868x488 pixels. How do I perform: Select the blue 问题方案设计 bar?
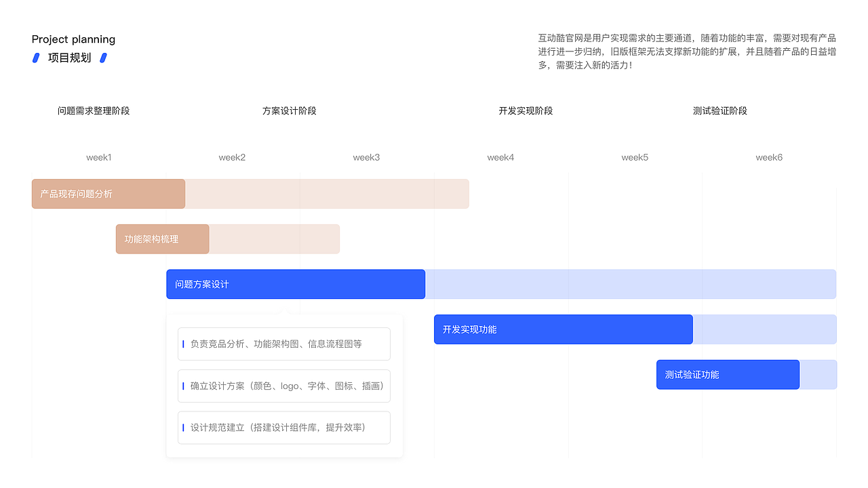tap(295, 284)
